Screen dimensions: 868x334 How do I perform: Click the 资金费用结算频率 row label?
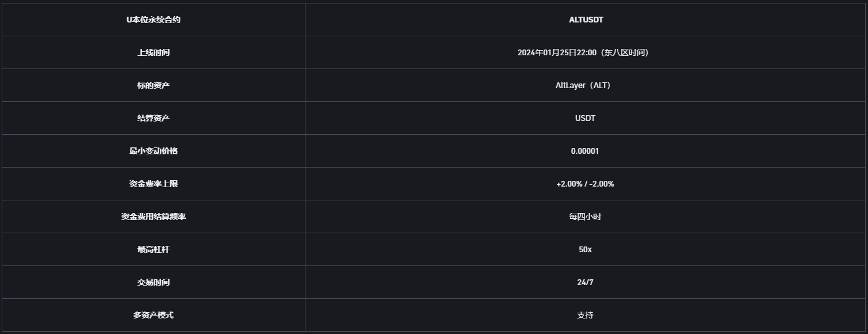point(154,217)
